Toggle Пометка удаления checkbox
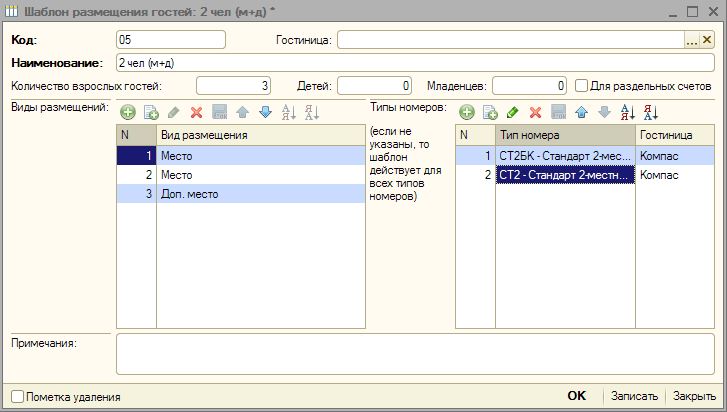 17,397
